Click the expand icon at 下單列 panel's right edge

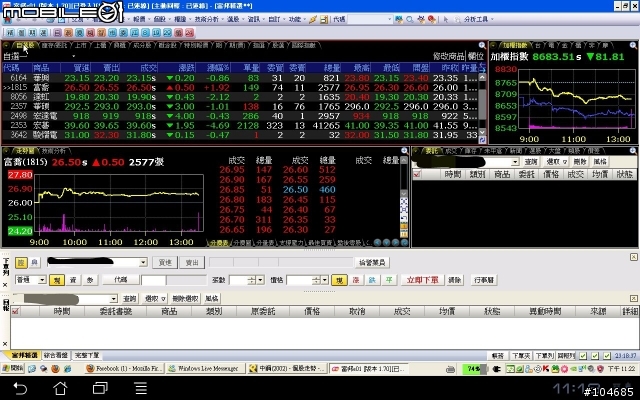633,257
